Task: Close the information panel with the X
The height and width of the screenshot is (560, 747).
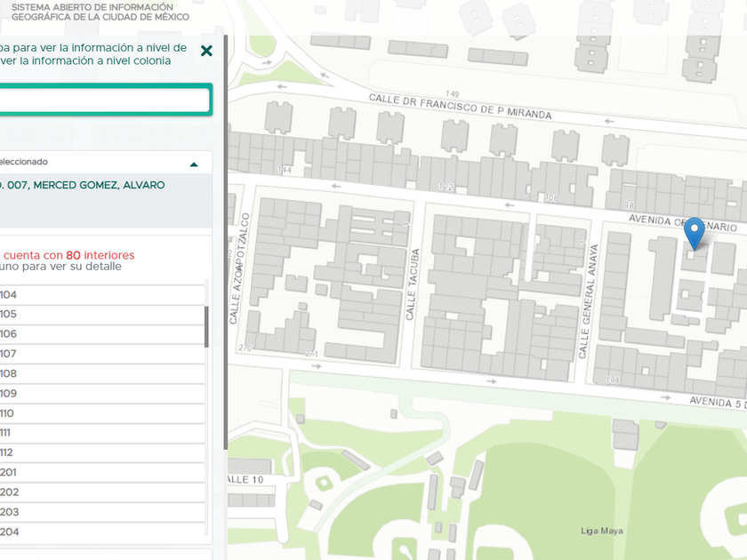Action: pyautogui.click(x=206, y=51)
